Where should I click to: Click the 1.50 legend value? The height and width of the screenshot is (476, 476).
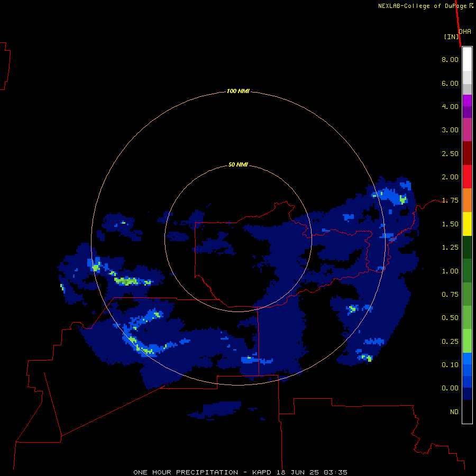450,224
